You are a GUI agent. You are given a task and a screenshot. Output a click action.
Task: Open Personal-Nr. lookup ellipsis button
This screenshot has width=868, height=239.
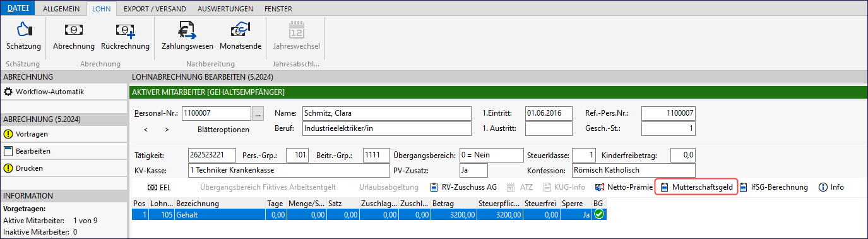(258, 114)
